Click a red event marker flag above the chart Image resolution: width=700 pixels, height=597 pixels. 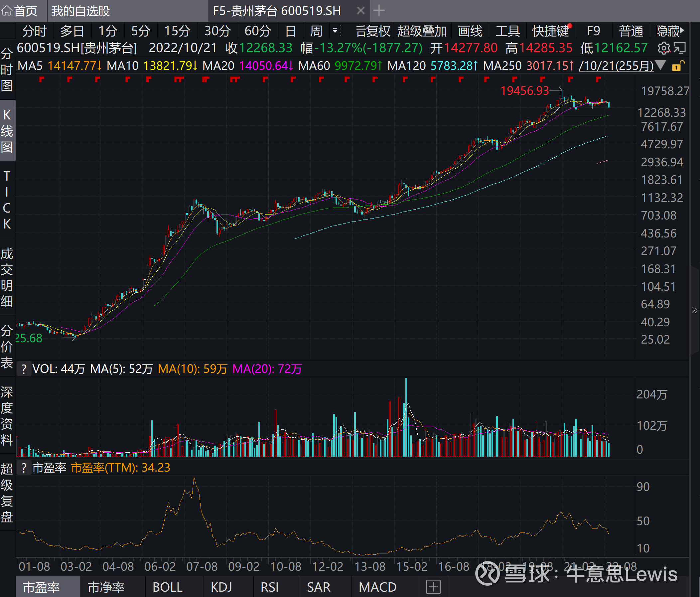(x=42, y=80)
